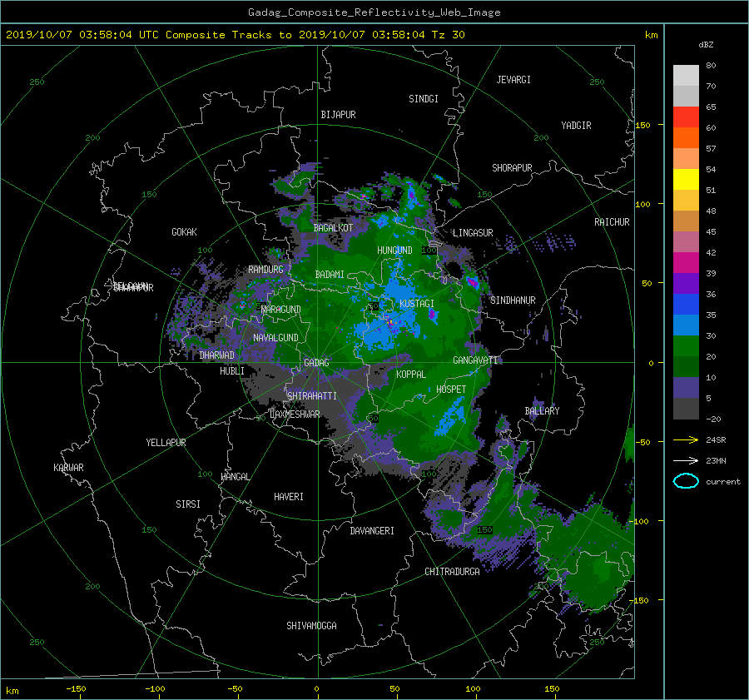This screenshot has height=700, width=749.
Task: Click the KUSTAGI city label
Action: click(417, 304)
